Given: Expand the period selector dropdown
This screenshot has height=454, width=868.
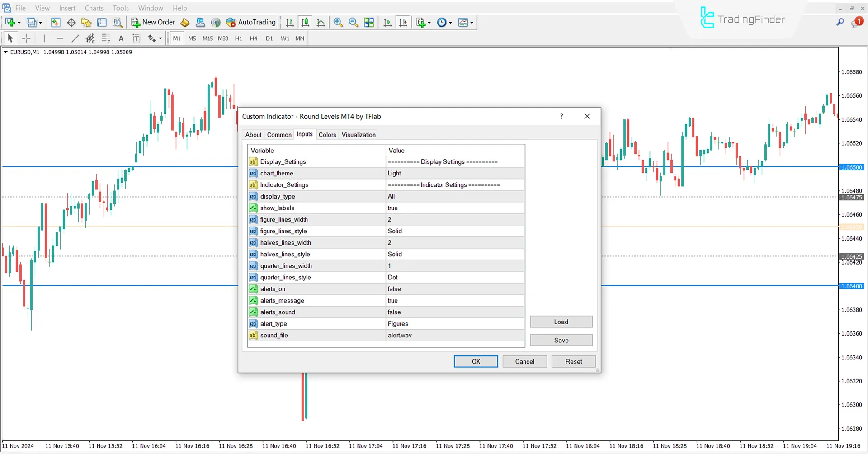Looking at the screenshot, I should 450,22.
